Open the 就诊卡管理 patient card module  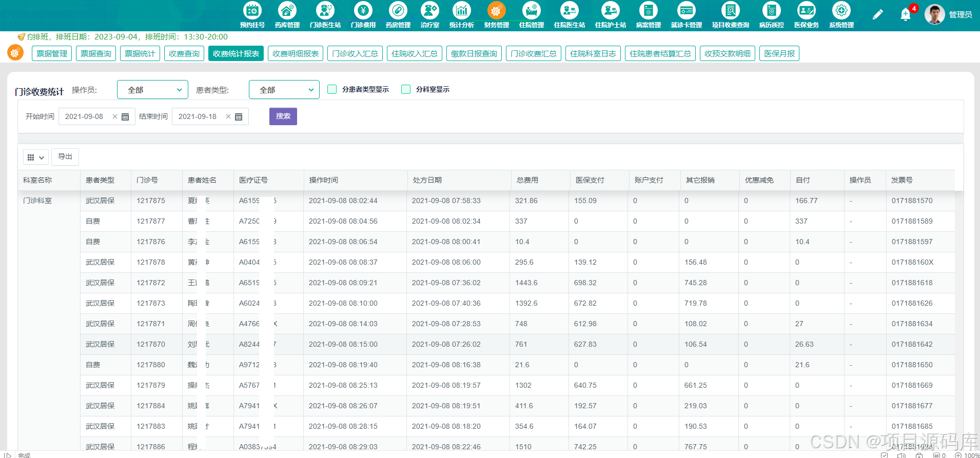(686, 15)
